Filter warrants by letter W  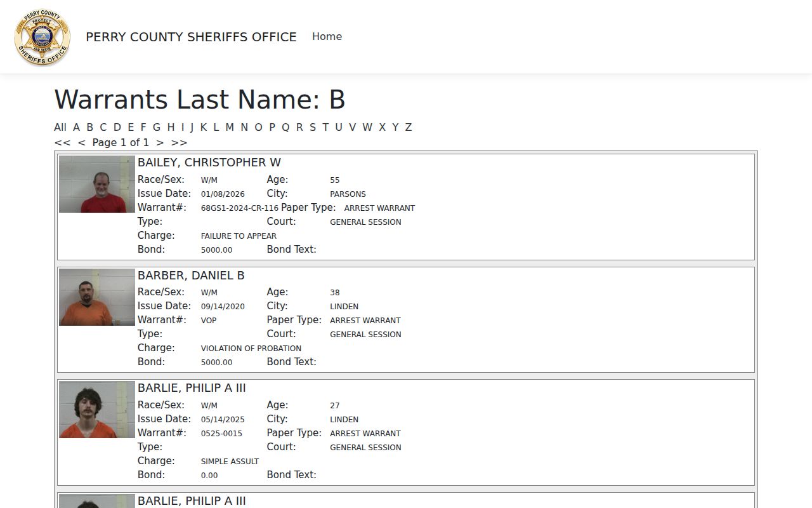click(367, 127)
